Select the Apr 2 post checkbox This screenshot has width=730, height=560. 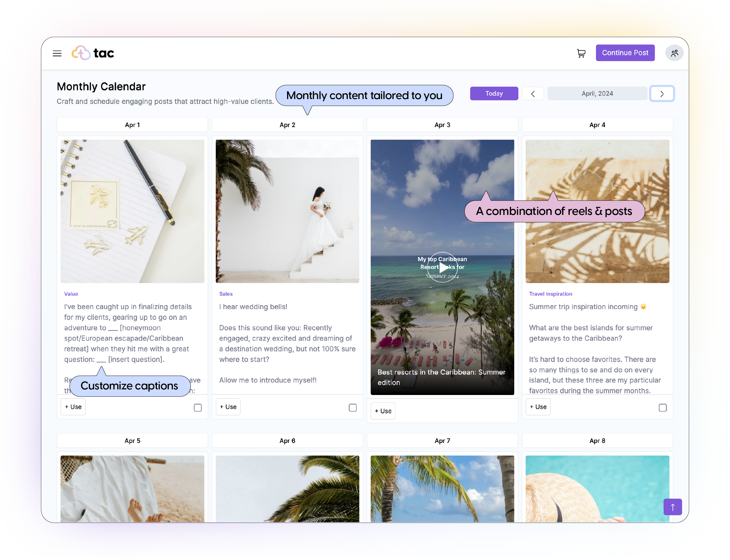(x=352, y=407)
